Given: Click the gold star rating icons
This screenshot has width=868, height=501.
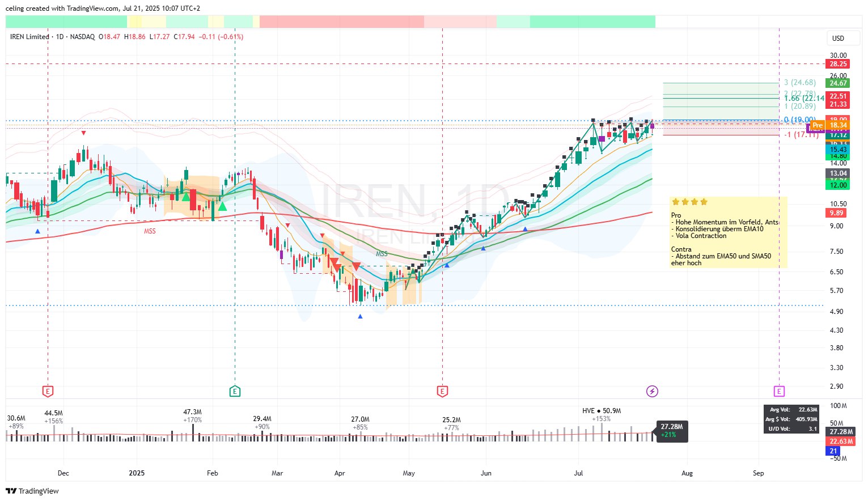Looking at the screenshot, I should tap(689, 202).
